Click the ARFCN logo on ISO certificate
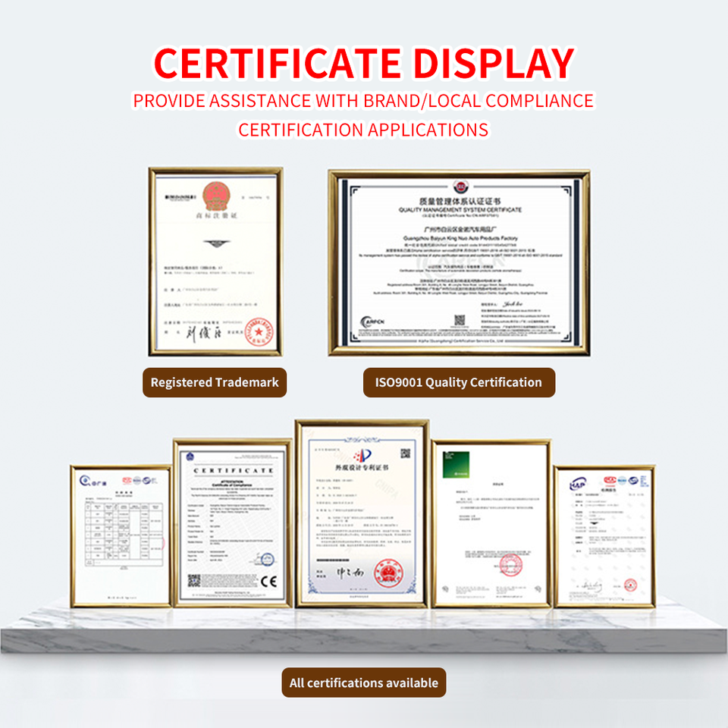 [372, 322]
